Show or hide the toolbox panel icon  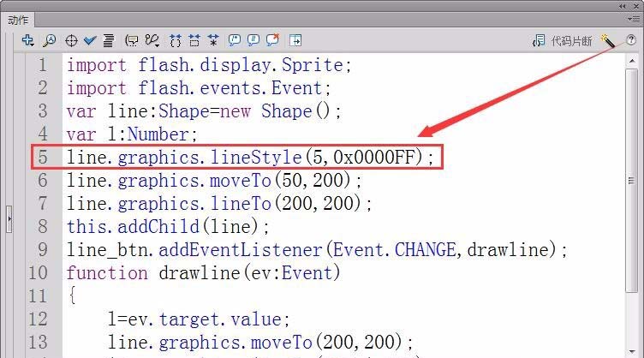tap(295, 40)
